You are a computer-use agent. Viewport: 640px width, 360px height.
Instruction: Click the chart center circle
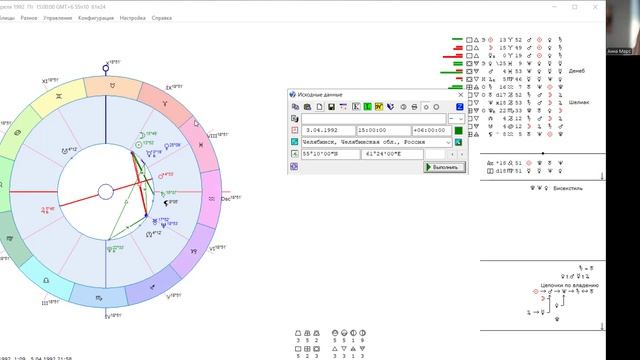106,192
